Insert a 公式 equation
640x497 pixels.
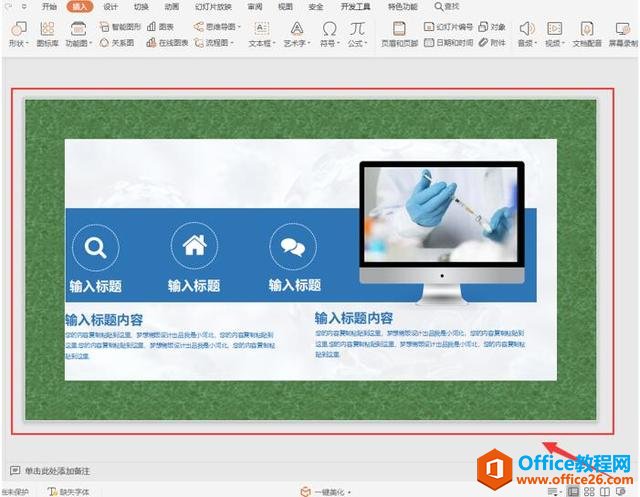pos(357,34)
